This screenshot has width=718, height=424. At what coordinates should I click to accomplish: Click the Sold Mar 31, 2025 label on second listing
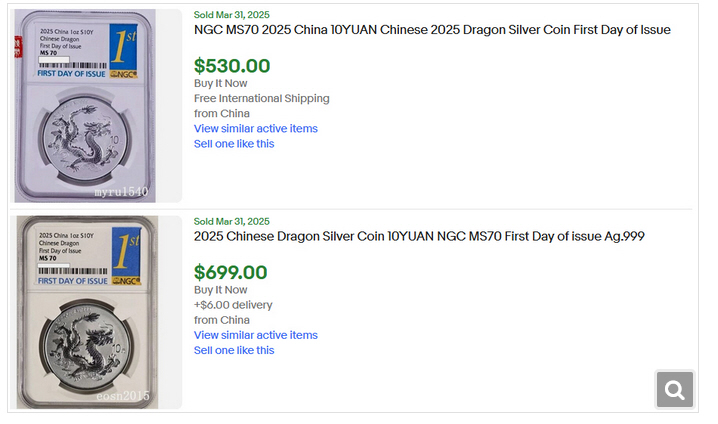231,221
